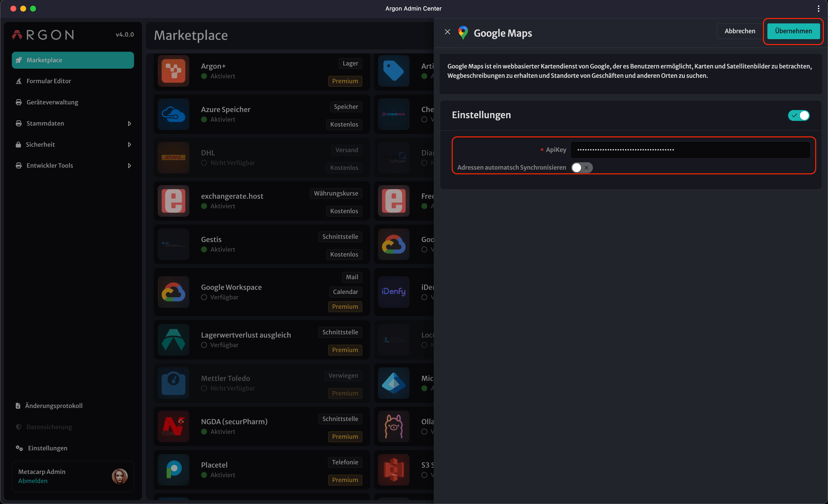Image resolution: width=828 pixels, height=504 pixels.
Task: Expand the Entwickler Tools submenu arrow
Action: (129, 165)
